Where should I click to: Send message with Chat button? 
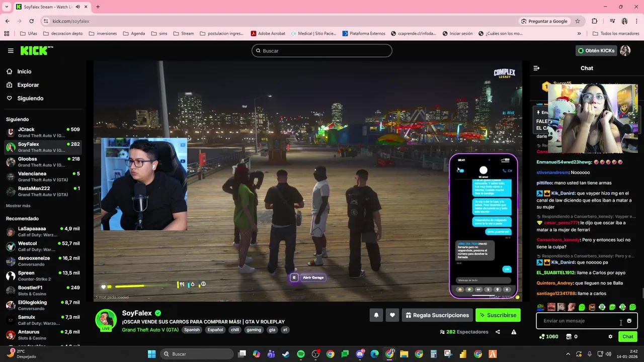628,337
